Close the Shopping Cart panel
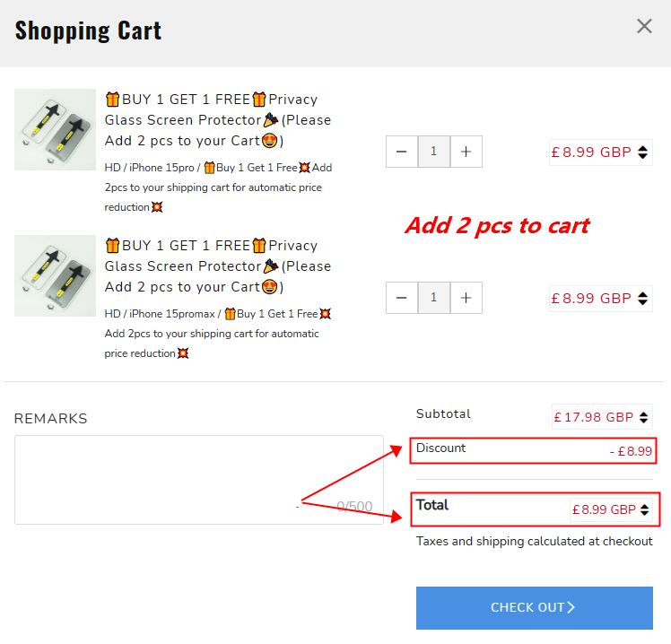 pyautogui.click(x=644, y=26)
